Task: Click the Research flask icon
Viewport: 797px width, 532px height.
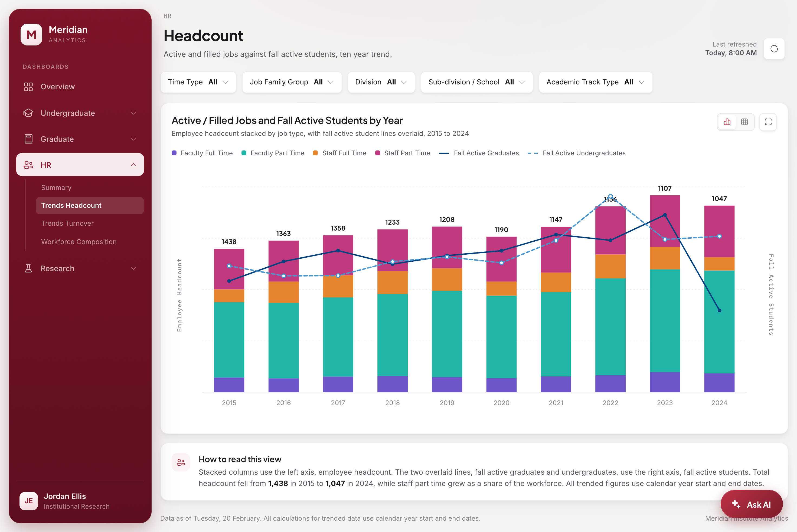Action: [28, 268]
